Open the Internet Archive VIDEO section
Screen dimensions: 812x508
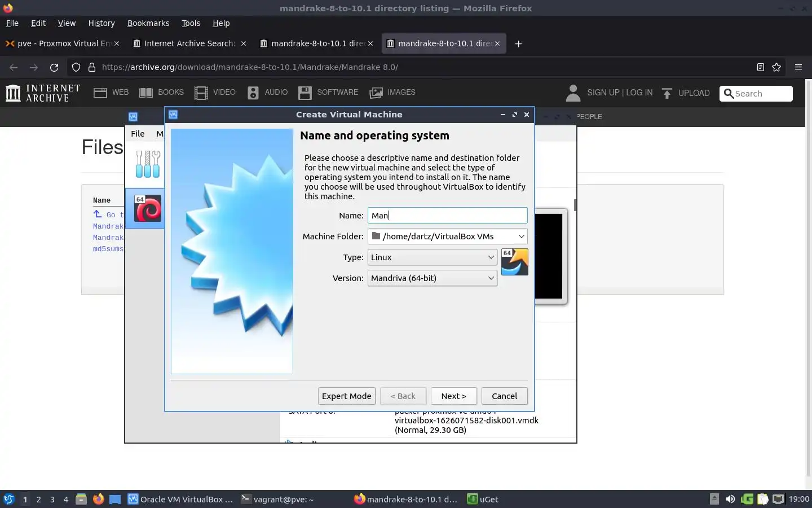pyautogui.click(x=215, y=93)
